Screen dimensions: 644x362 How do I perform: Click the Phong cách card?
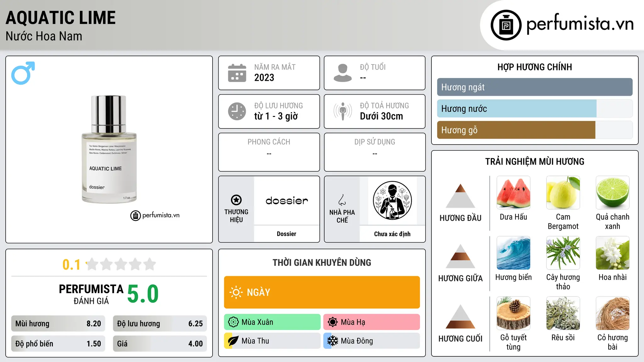tap(269, 152)
